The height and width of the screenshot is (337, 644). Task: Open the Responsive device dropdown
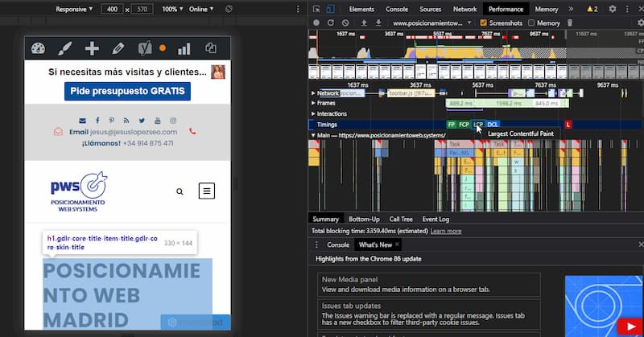click(x=74, y=9)
